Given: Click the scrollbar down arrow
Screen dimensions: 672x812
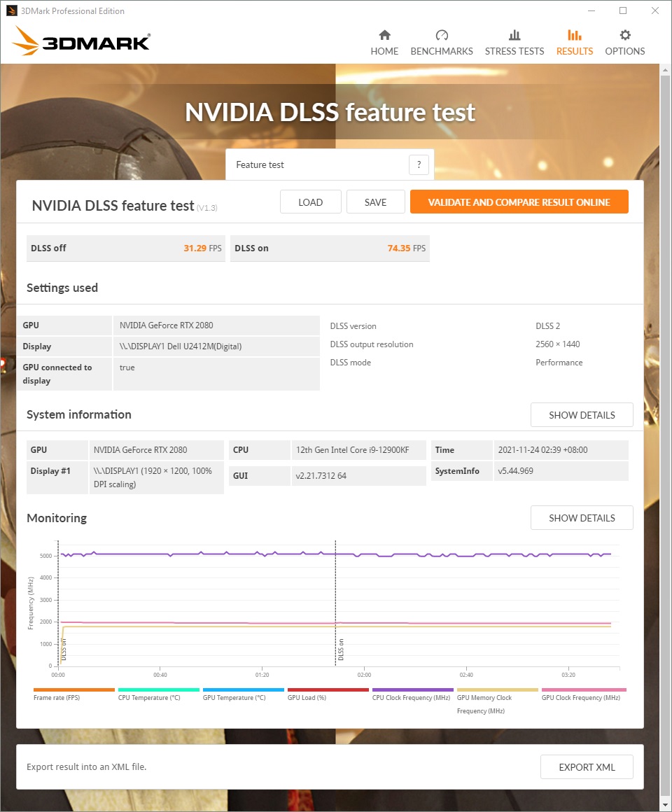Looking at the screenshot, I should click(x=665, y=805).
